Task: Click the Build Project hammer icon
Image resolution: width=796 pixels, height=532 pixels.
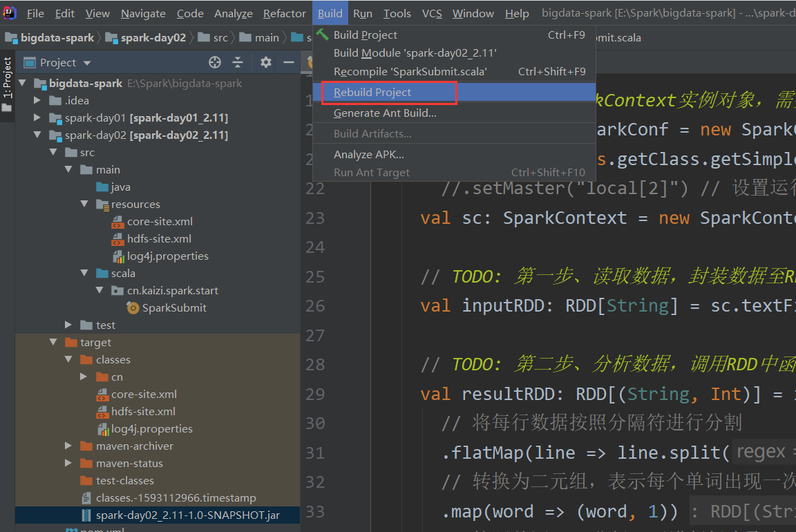Action: click(323, 35)
